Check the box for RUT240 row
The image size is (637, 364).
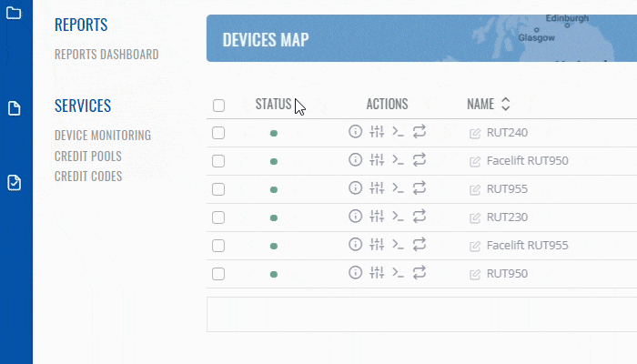pyautogui.click(x=218, y=133)
